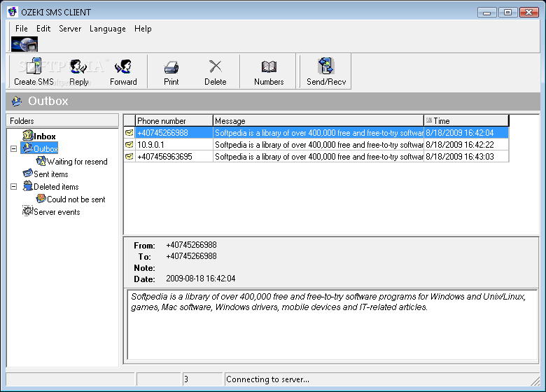
Task: Open the Sent items folder label
Action: click(x=51, y=174)
